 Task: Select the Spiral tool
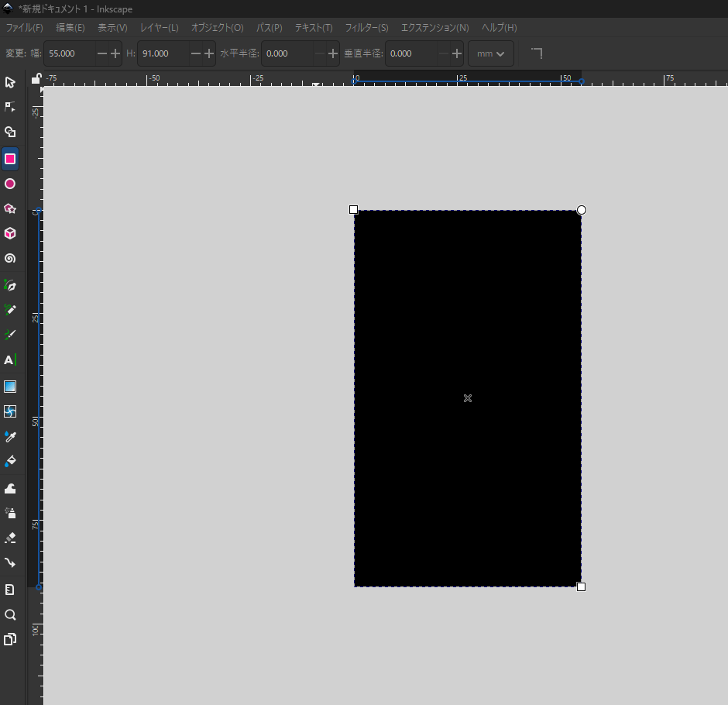(x=10, y=258)
